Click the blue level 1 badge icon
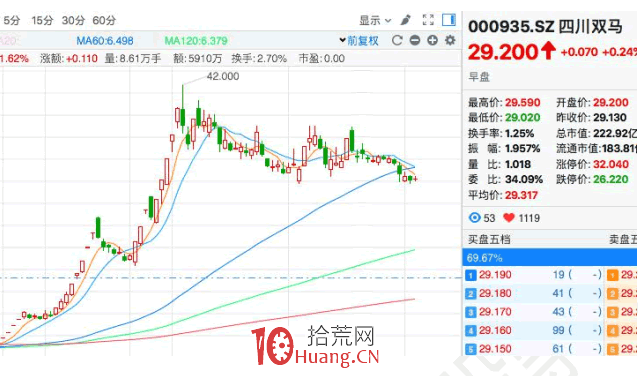Viewport: 638px width, 376px height. (x=471, y=275)
